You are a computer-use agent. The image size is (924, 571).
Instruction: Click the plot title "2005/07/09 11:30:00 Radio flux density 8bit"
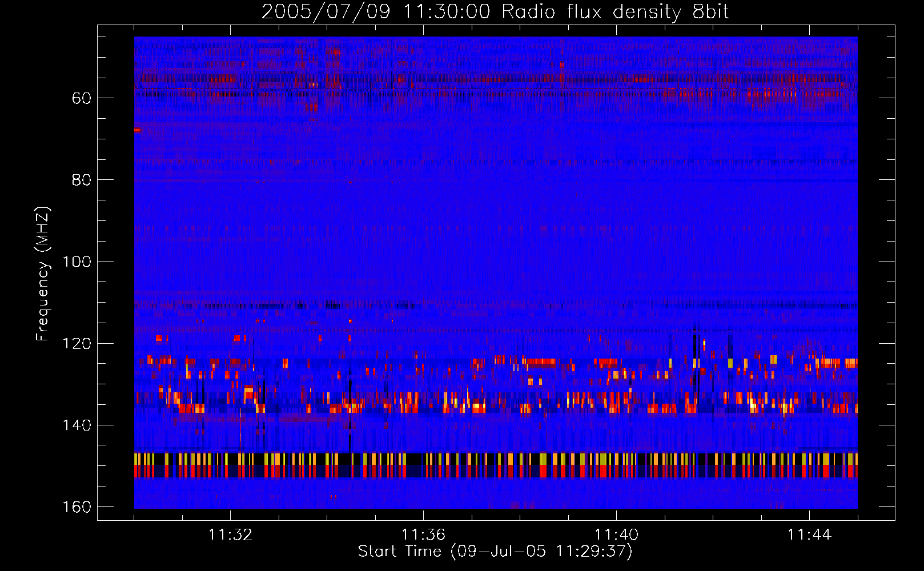495,12
